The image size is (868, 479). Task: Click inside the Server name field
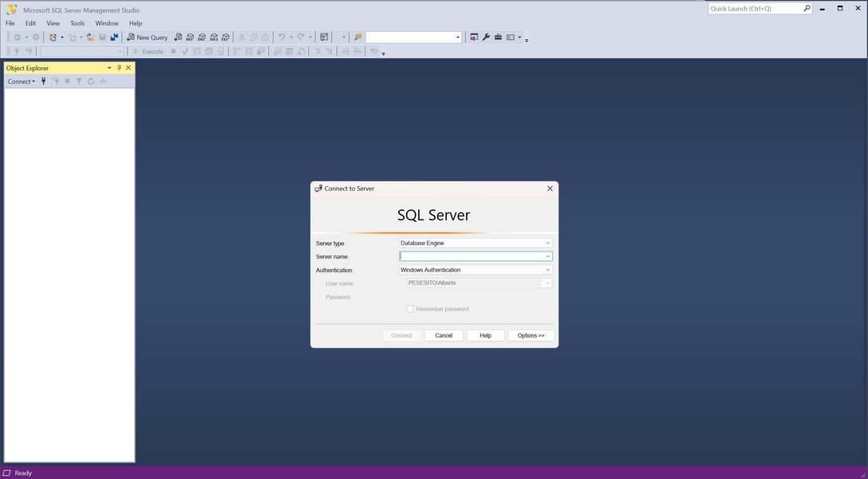(x=471, y=257)
